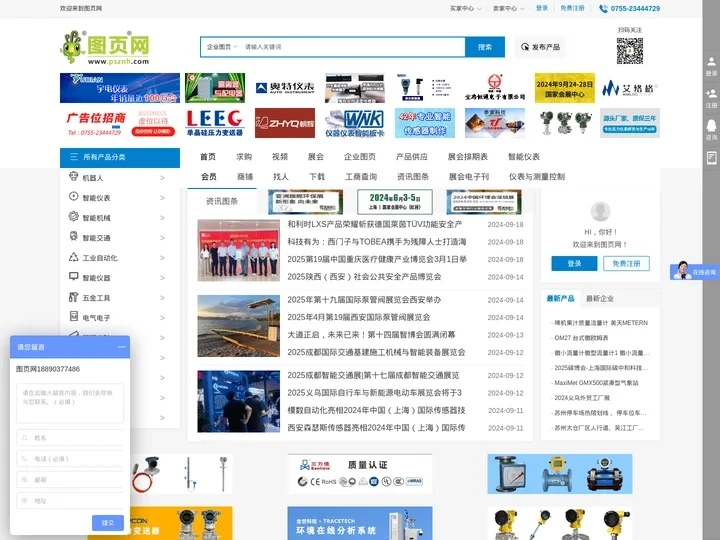Viewport: 720px width, 540px height.
Task: Click the phone icon beside 0755-23444729
Action: [603, 8]
